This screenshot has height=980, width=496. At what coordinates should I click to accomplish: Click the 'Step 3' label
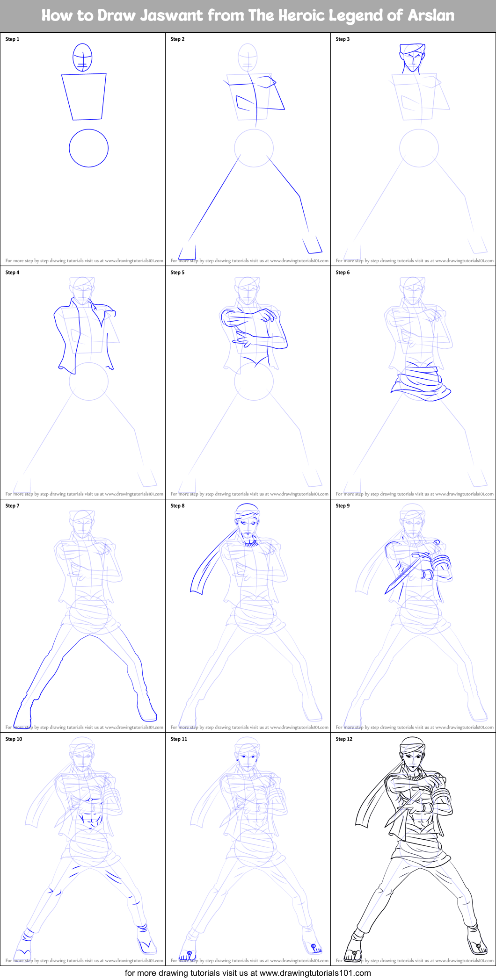tap(343, 39)
